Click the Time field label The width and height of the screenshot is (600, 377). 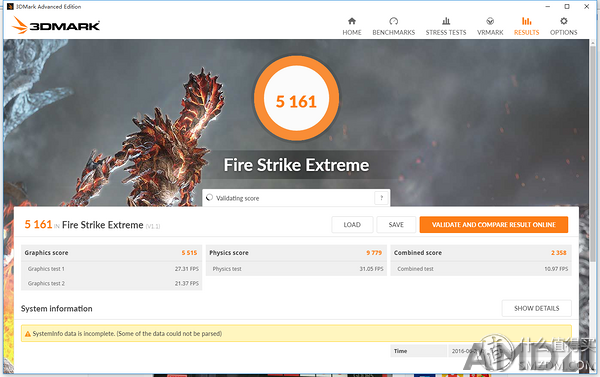coord(401,351)
